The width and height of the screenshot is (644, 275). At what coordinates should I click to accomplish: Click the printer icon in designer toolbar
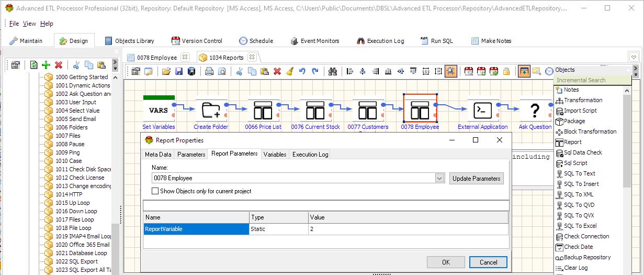click(x=209, y=72)
